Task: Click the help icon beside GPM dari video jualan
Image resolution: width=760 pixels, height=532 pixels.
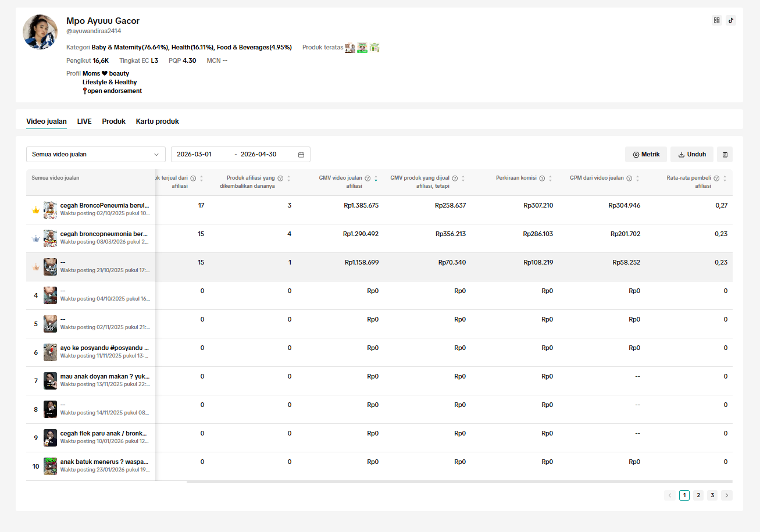Action: click(629, 178)
